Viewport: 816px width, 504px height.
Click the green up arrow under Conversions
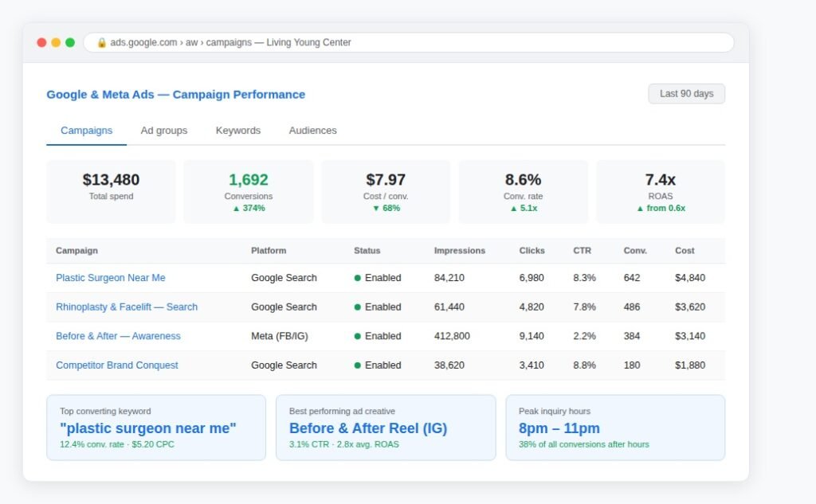coord(236,209)
